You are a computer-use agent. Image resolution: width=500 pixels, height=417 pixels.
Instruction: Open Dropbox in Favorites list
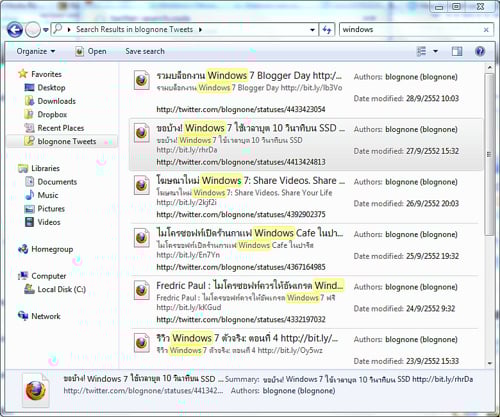coord(52,114)
